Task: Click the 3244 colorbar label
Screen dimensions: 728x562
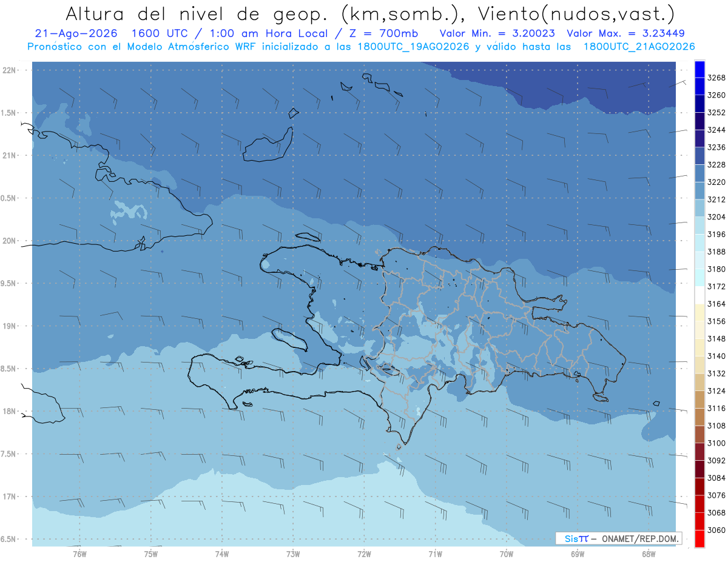Action: 716,130
